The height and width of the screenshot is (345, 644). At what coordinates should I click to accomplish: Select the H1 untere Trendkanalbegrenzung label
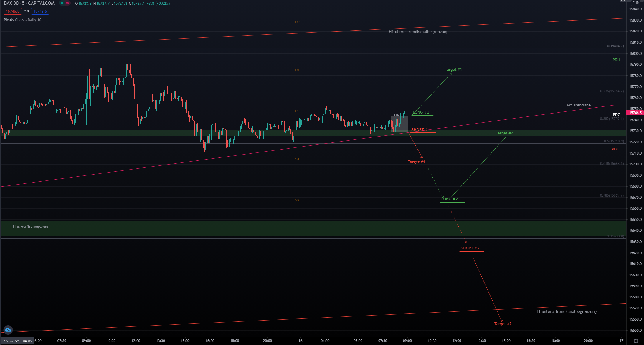[x=566, y=312]
